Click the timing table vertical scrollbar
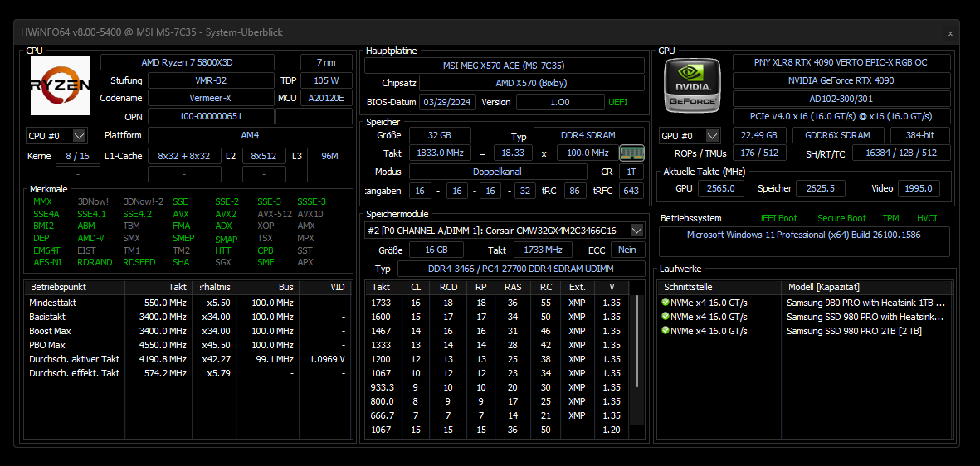 point(636,341)
